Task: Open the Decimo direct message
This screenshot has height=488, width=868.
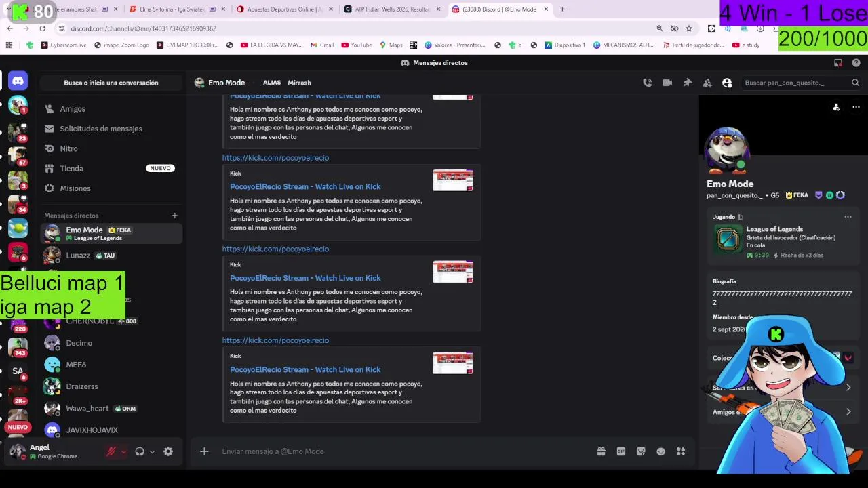Action: [111, 343]
